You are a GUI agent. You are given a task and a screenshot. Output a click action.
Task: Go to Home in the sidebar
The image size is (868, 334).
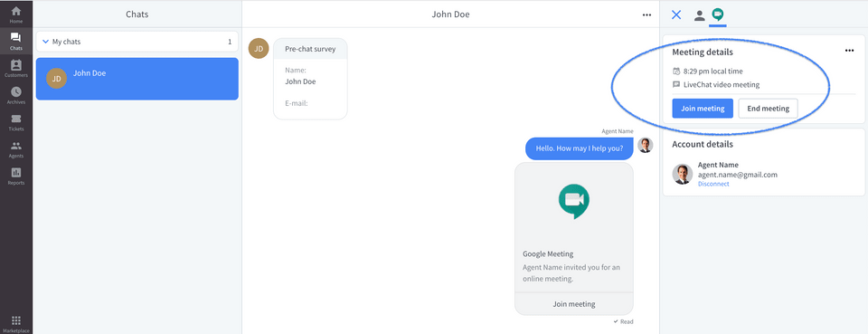click(16, 14)
